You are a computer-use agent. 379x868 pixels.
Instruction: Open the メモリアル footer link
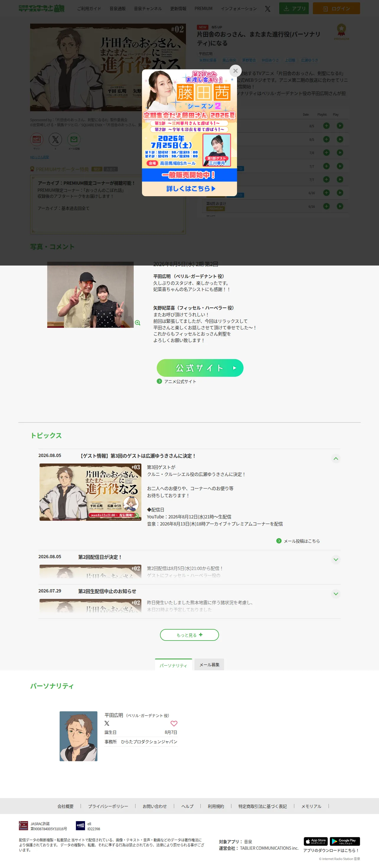311,806
